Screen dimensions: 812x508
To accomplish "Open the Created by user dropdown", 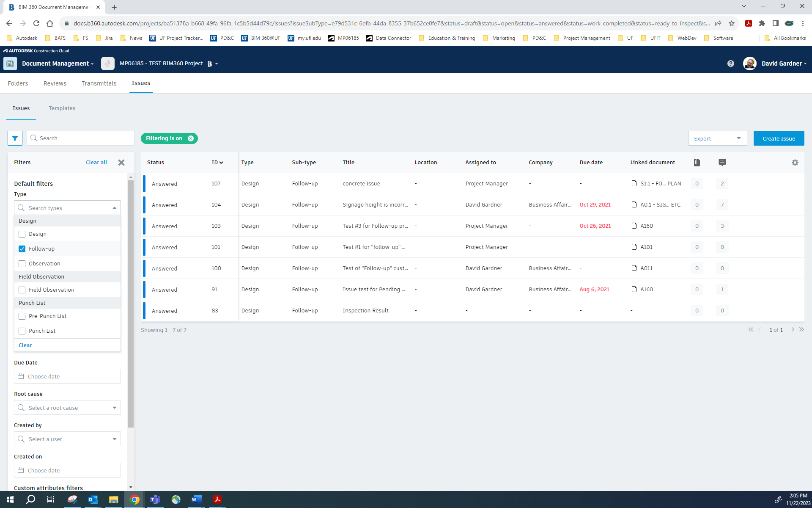I will tap(67, 439).
